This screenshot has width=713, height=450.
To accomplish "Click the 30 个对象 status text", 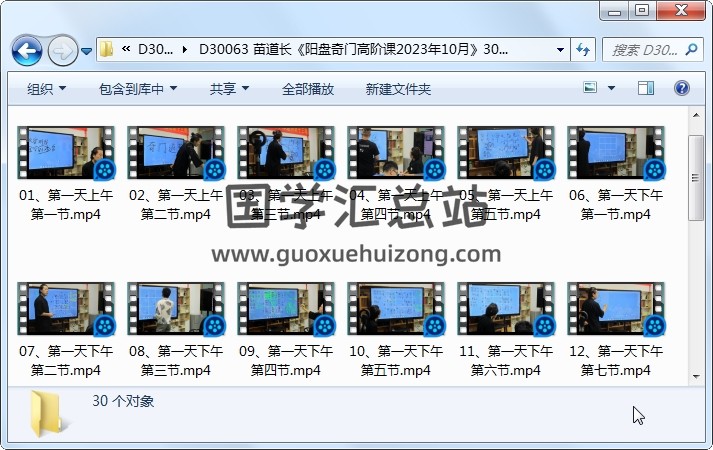I will [123, 401].
